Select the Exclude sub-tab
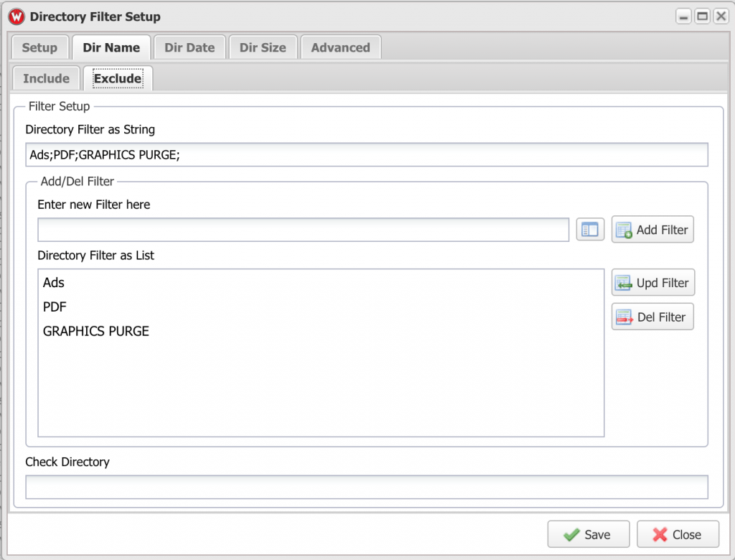Image resolution: width=735 pixels, height=560 pixels. point(118,78)
